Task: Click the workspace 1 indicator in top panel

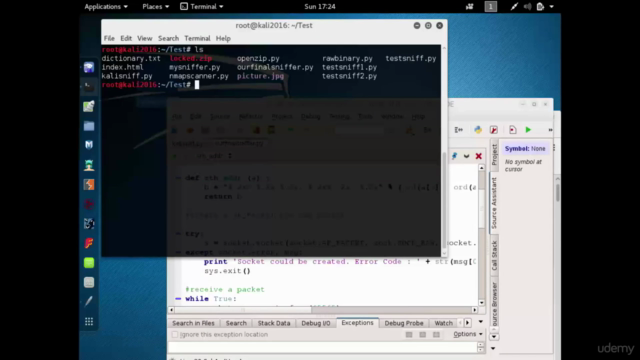Action: pos(491,7)
